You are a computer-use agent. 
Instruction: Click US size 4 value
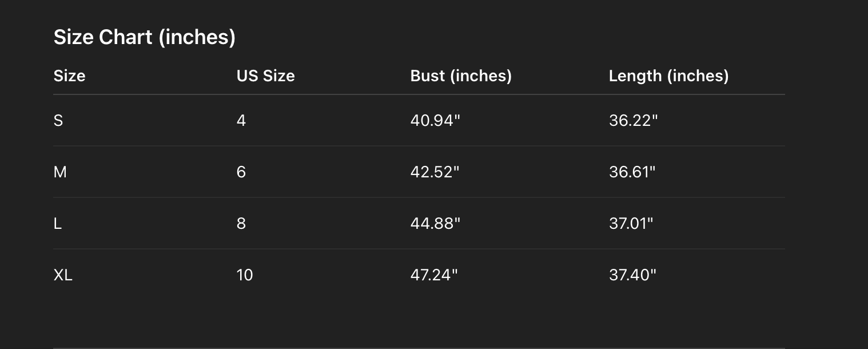(x=241, y=121)
